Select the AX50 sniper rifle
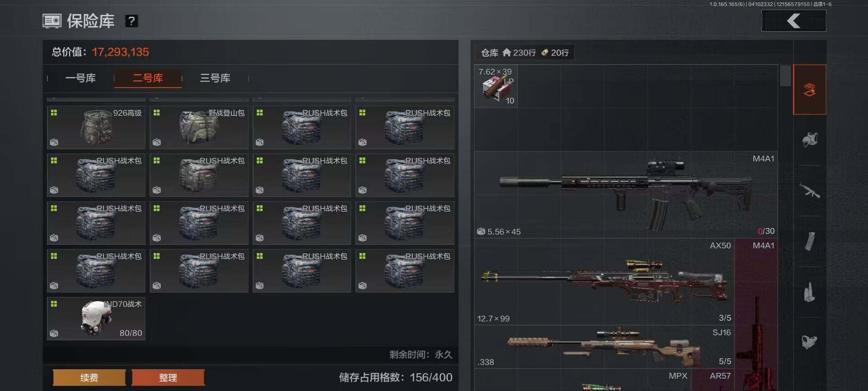The height and width of the screenshot is (391, 868). (x=604, y=281)
